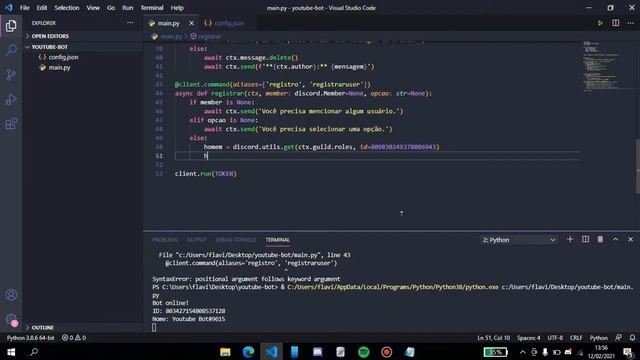640x360 pixels.
Task: Open Windows taskbar search
Action: click(x=34, y=352)
